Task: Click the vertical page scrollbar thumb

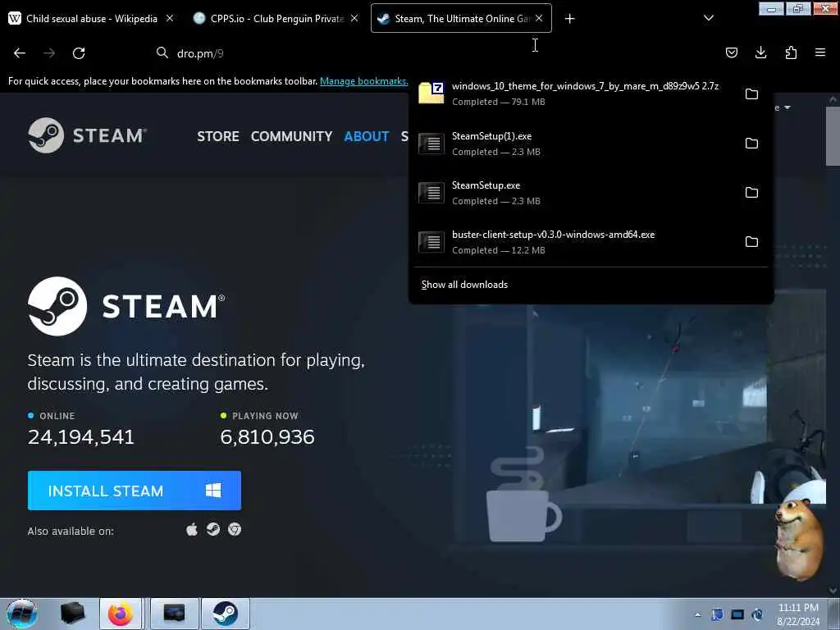Action: coord(833,137)
